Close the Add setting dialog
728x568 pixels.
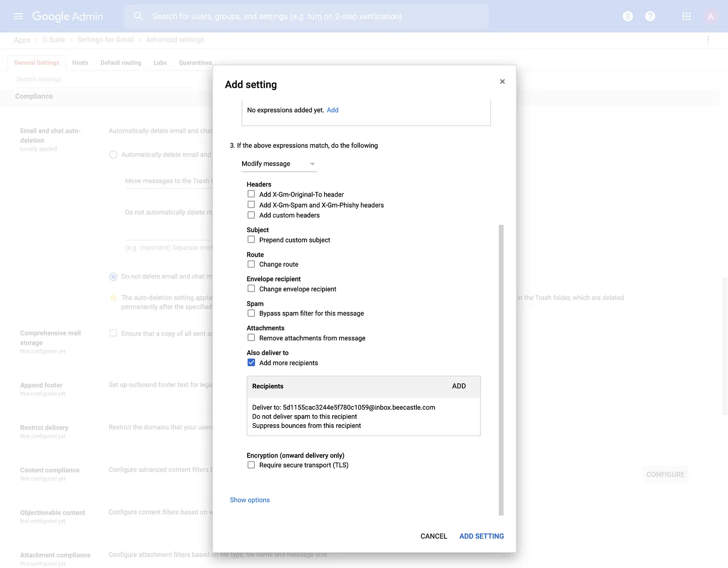502,81
